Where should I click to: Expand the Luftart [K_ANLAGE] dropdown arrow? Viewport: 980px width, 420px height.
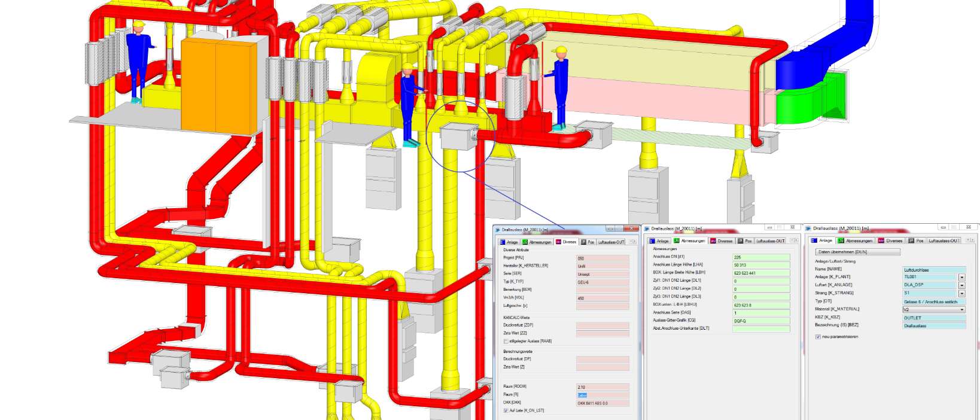pos(962,285)
